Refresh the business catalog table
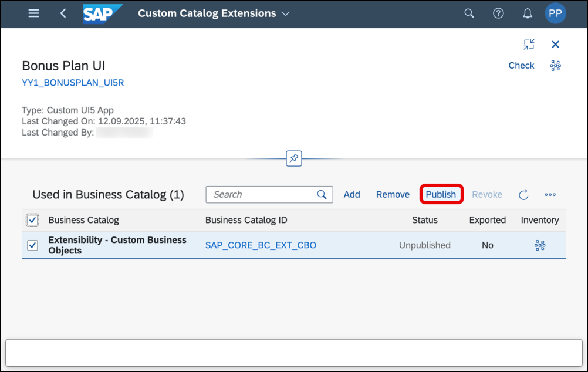The width and height of the screenshot is (588, 372). pos(523,195)
